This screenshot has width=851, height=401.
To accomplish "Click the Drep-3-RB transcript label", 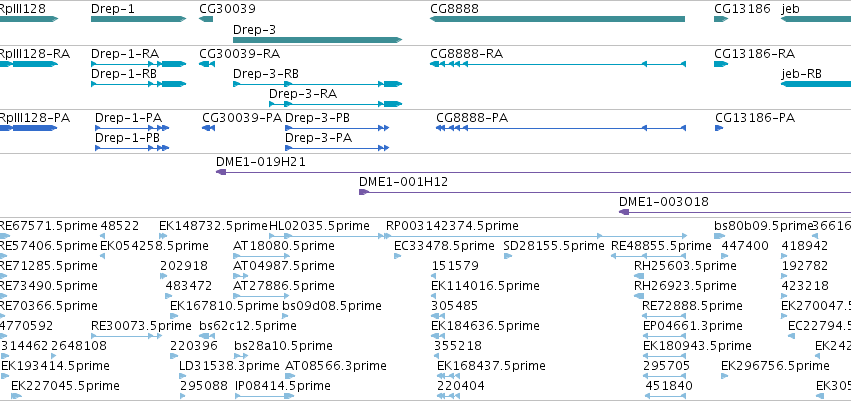I will [266, 74].
